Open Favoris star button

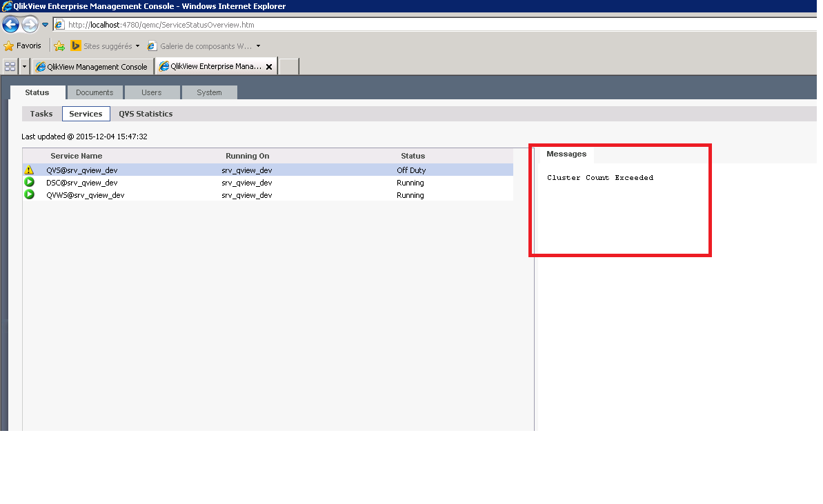coord(22,46)
